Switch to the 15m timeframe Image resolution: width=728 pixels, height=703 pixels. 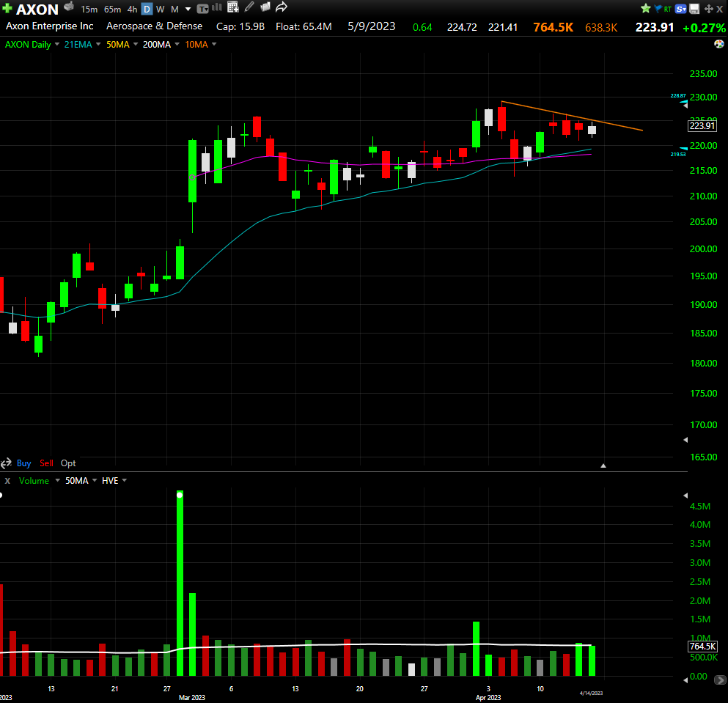[89, 10]
